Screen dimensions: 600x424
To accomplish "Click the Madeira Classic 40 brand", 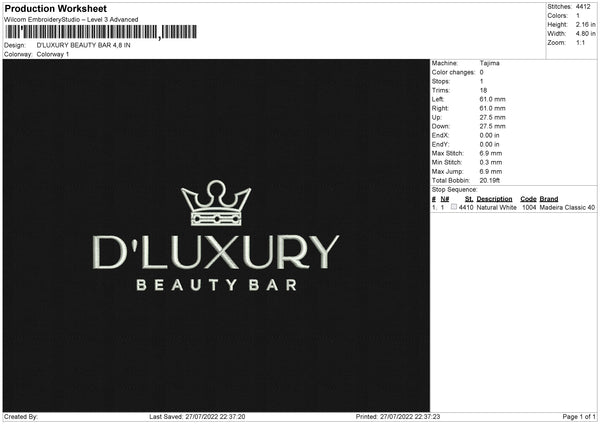I will pyautogui.click(x=567, y=207).
